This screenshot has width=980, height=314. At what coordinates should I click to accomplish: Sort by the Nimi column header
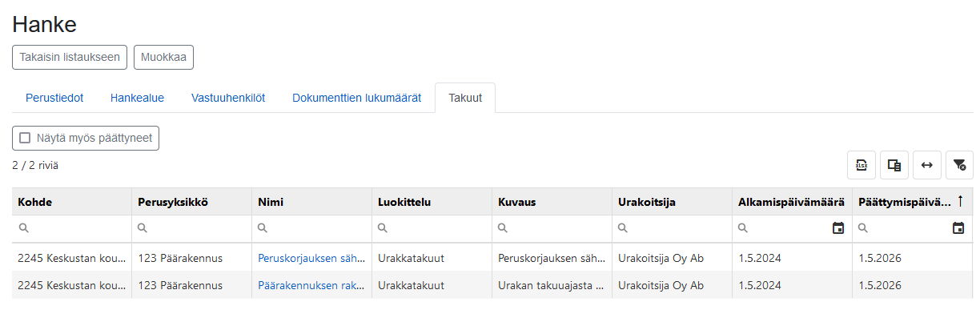tap(312, 202)
